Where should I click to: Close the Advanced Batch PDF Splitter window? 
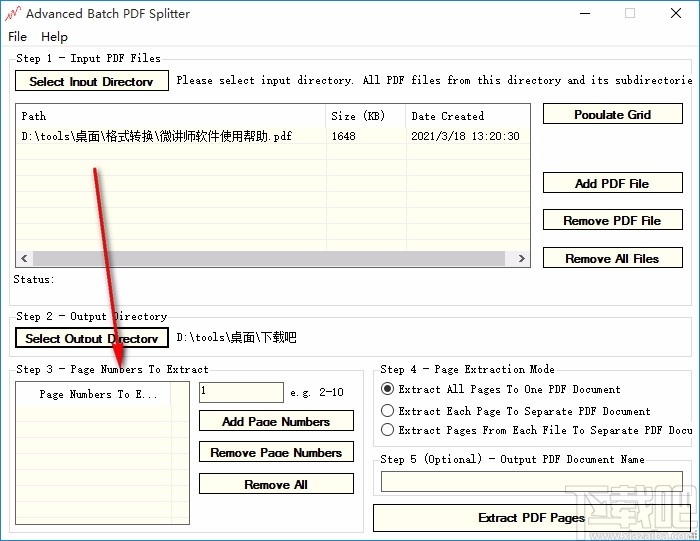click(x=675, y=13)
